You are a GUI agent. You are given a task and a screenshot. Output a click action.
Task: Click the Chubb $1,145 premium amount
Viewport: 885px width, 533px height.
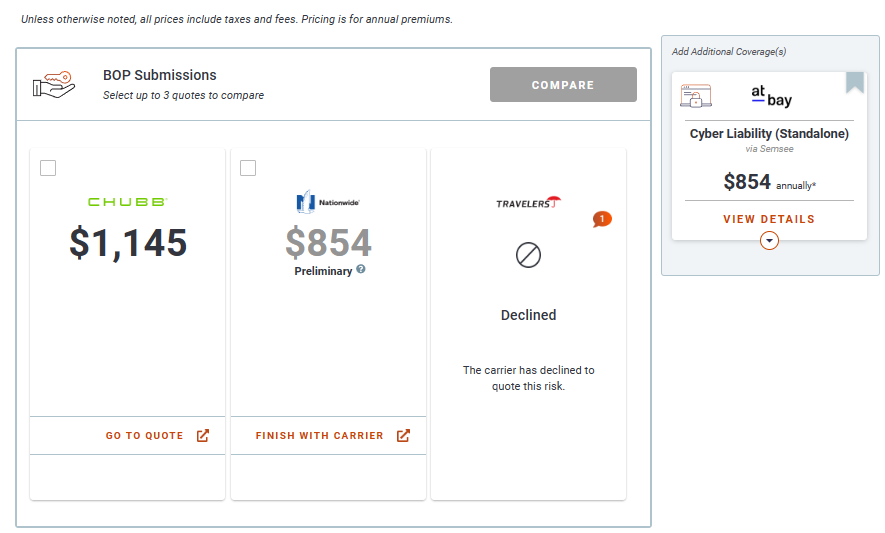tap(128, 243)
